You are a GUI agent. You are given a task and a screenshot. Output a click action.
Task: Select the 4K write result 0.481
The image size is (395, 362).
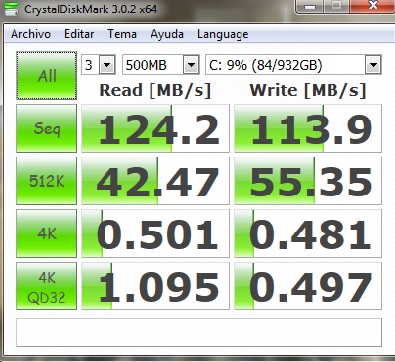click(308, 233)
